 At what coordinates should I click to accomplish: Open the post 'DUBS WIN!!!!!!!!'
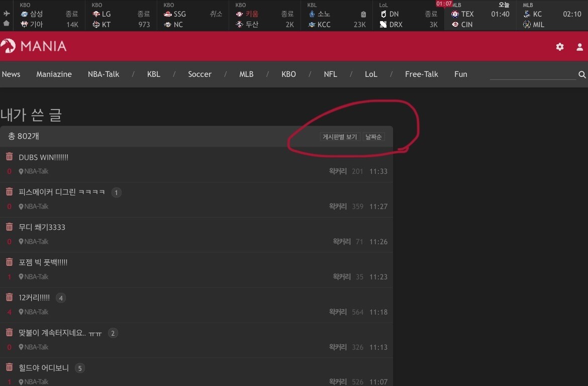pos(44,157)
